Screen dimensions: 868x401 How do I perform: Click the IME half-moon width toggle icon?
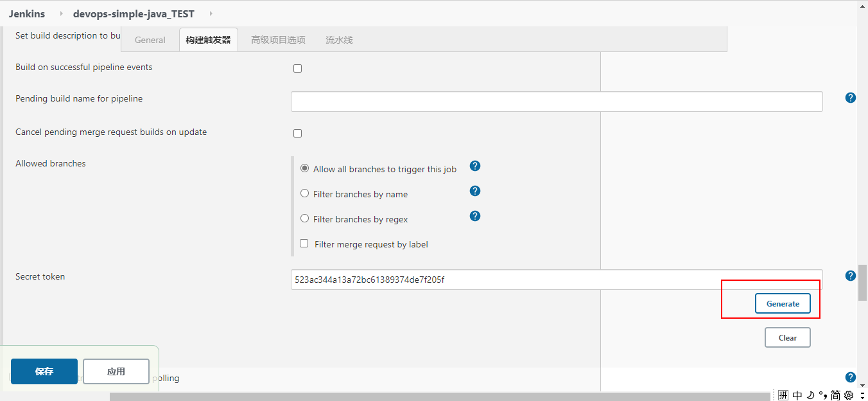point(811,395)
